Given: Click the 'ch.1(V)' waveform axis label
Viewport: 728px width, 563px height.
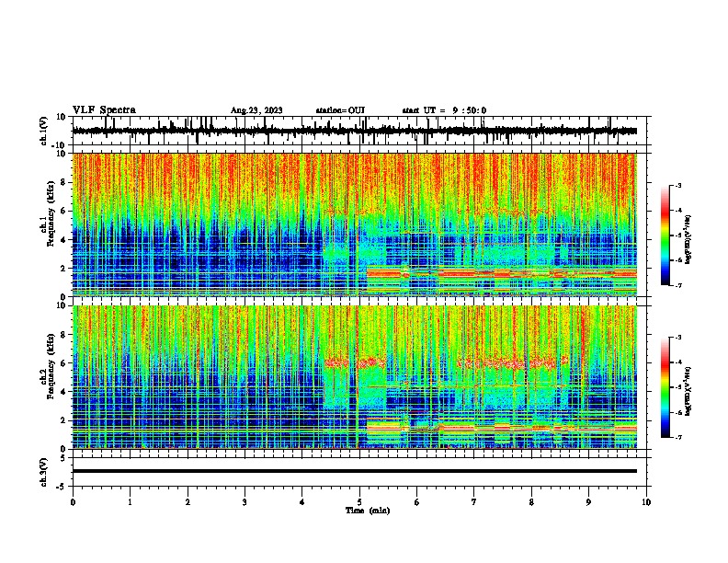Looking at the screenshot, I should [x=44, y=131].
